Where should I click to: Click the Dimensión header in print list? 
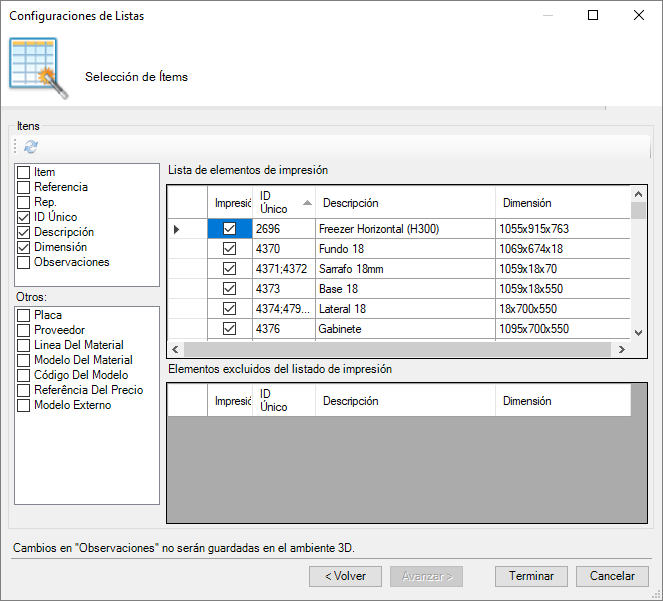click(562, 203)
